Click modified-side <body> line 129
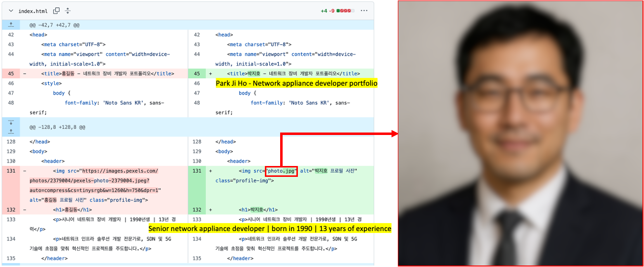Screen dimensions: 644x267 coord(290,151)
